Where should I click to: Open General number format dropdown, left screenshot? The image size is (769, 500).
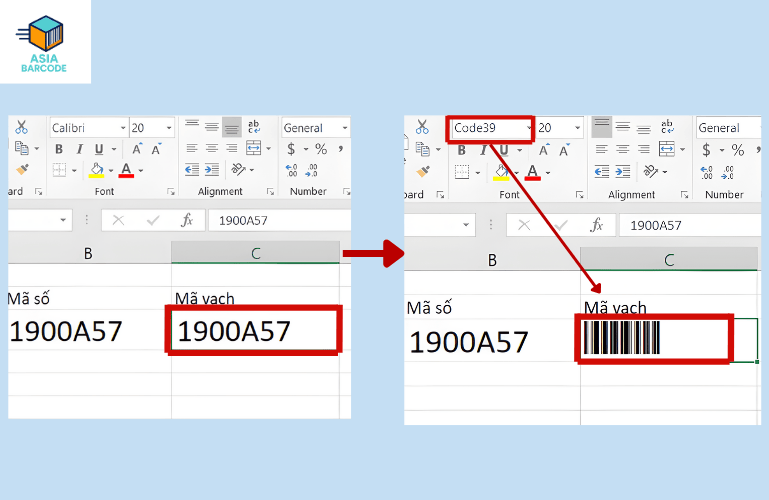point(345,128)
